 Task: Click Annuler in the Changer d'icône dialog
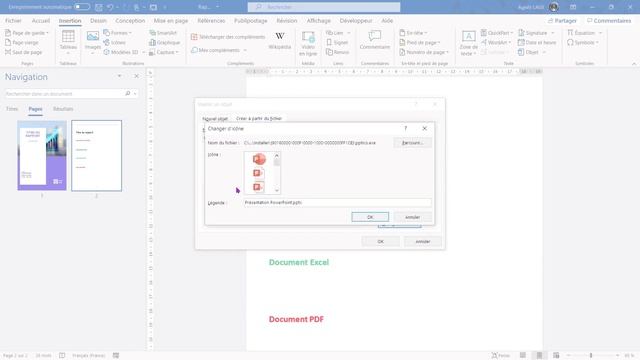[412, 217]
